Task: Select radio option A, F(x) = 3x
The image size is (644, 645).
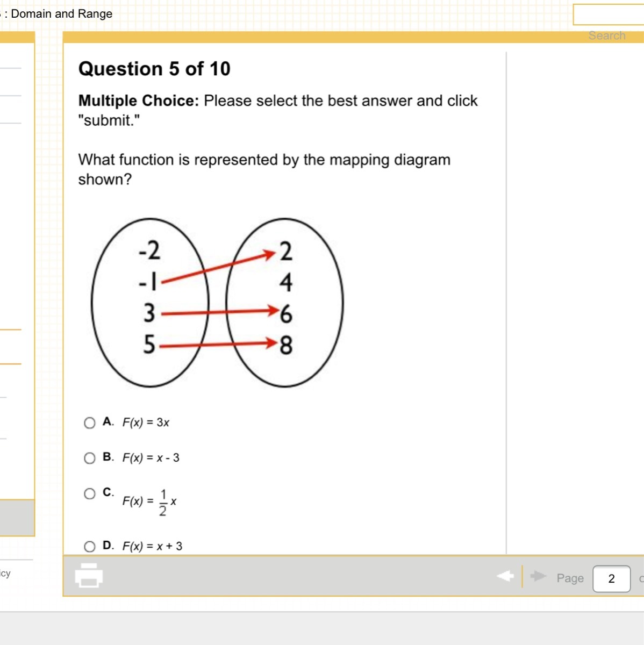Action: tap(90, 423)
